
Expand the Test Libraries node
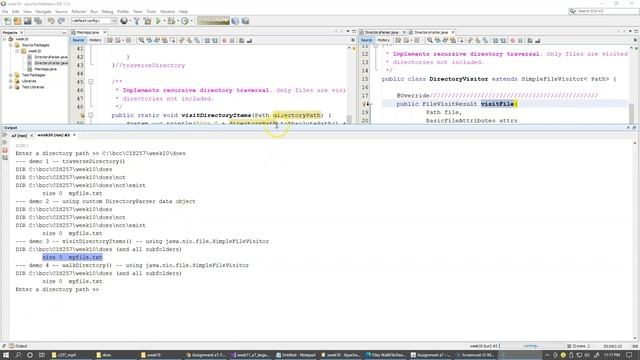pyautogui.click(x=11, y=87)
